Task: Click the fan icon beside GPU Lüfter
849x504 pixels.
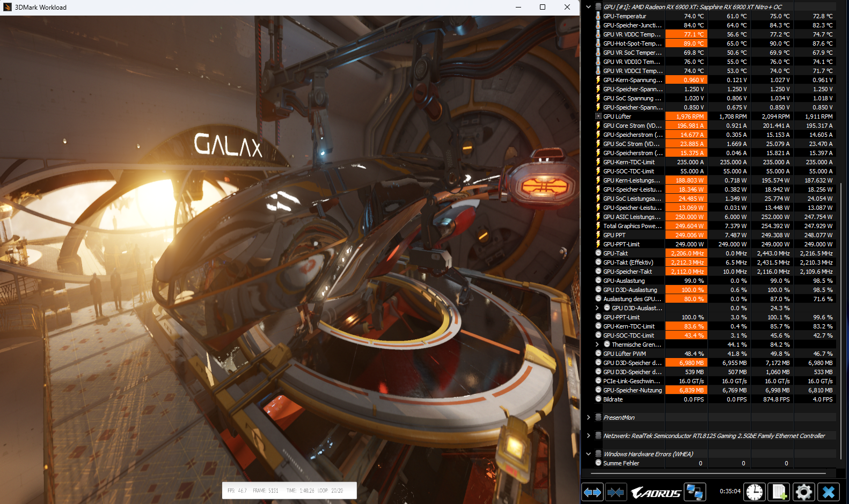Action: pyautogui.click(x=598, y=116)
